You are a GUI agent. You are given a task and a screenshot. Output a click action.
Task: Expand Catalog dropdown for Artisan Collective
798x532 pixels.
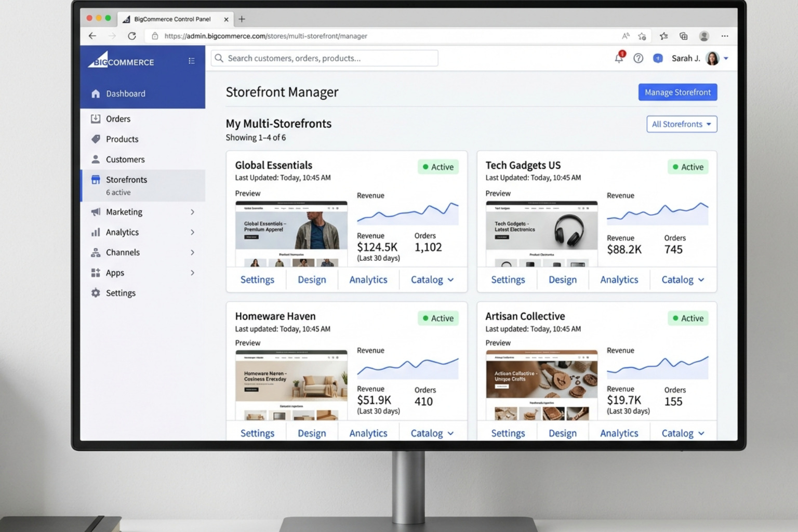pyautogui.click(x=683, y=433)
